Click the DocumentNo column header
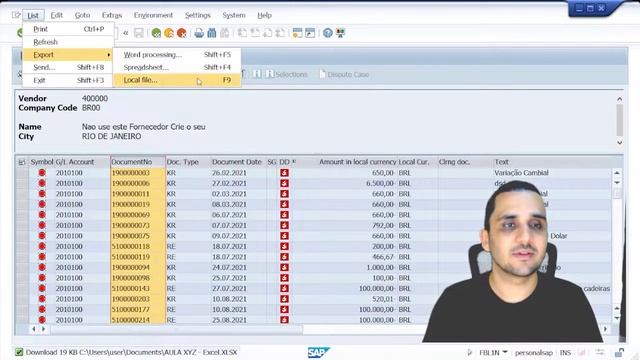This screenshot has height=360, width=640. (x=138, y=162)
